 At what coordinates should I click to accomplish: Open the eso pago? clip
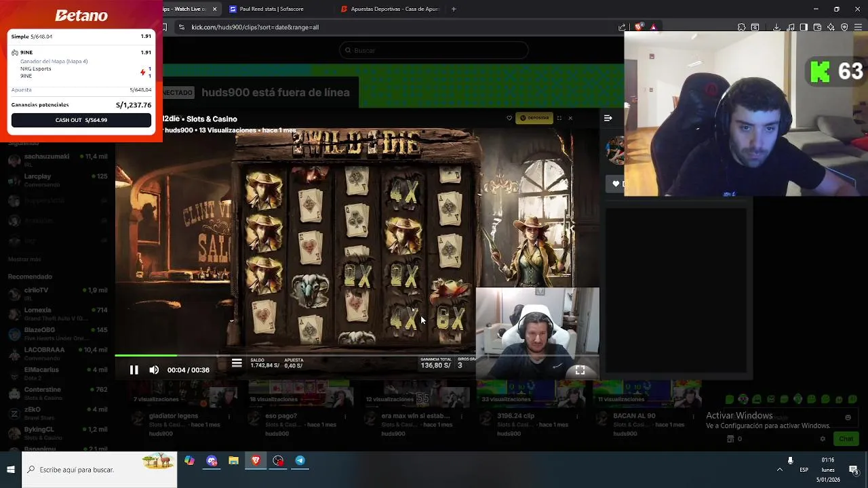(x=281, y=416)
